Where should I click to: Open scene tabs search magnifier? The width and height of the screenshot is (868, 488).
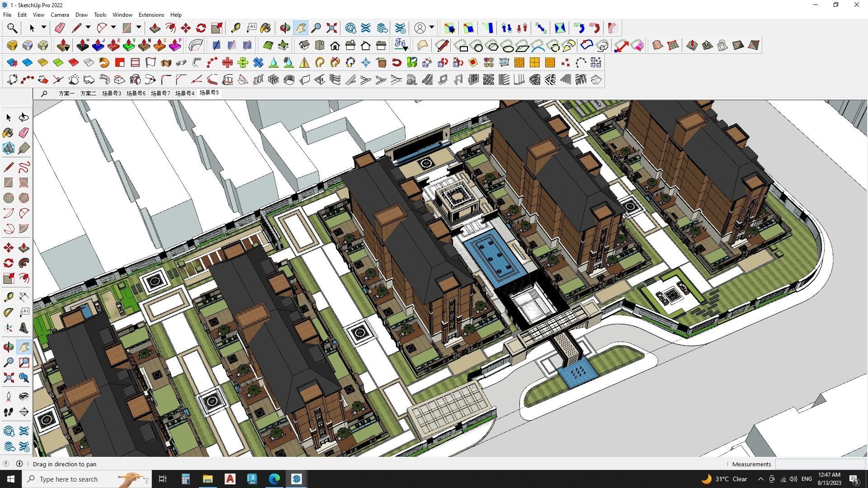[44, 94]
